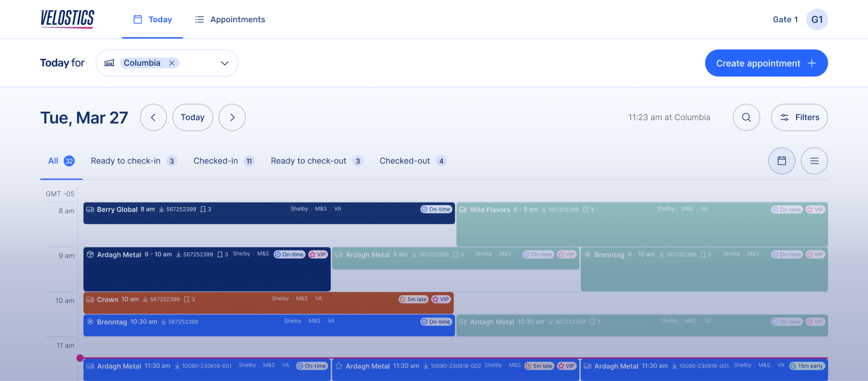The width and height of the screenshot is (868, 381).
Task: Click box icon on Ardagh Metal 9 - 10 am
Action: [90, 254]
